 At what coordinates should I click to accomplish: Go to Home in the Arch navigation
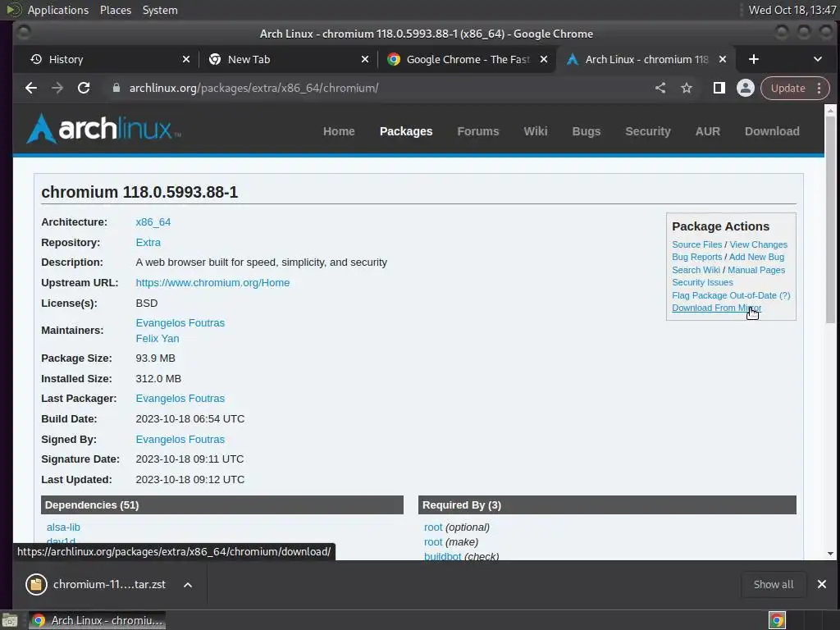(x=339, y=131)
